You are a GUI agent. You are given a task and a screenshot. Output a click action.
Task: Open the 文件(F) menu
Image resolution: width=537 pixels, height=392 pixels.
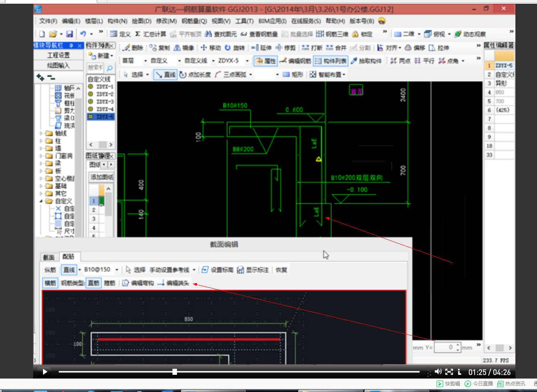48,21
